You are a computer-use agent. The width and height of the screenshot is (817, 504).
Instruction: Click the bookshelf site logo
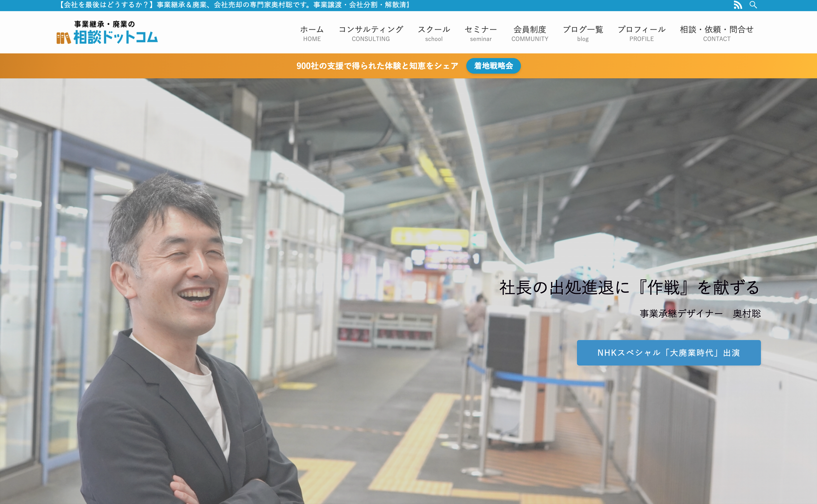tap(63, 38)
